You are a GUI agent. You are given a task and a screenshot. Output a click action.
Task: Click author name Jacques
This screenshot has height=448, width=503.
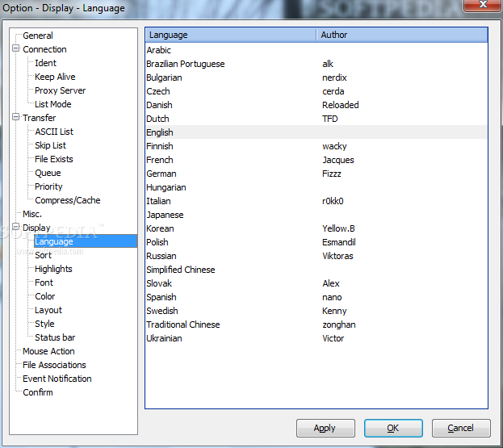click(x=338, y=160)
